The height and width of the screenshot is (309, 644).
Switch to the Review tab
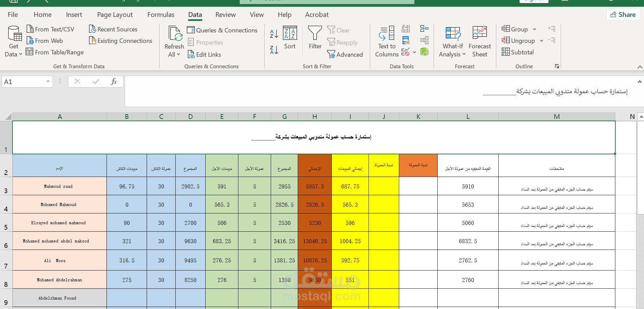pyautogui.click(x=226, y=15)
